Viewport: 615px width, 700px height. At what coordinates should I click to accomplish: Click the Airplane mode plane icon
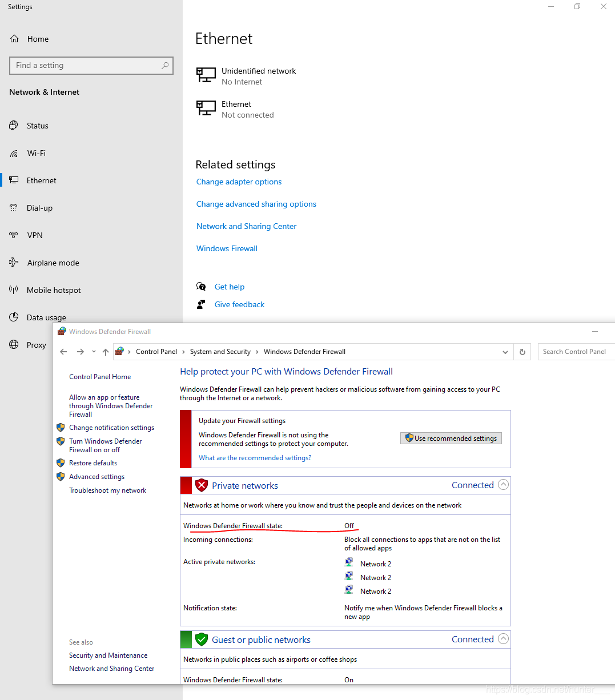(14, 263)
